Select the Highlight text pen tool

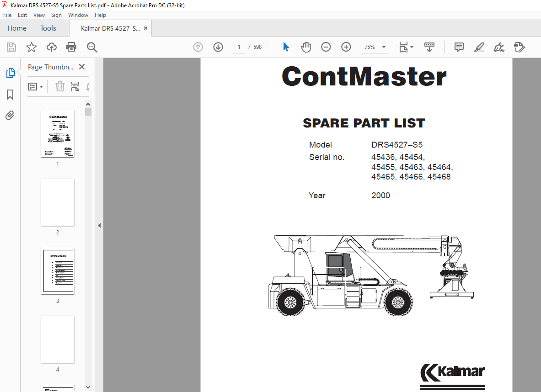point(479,47)
